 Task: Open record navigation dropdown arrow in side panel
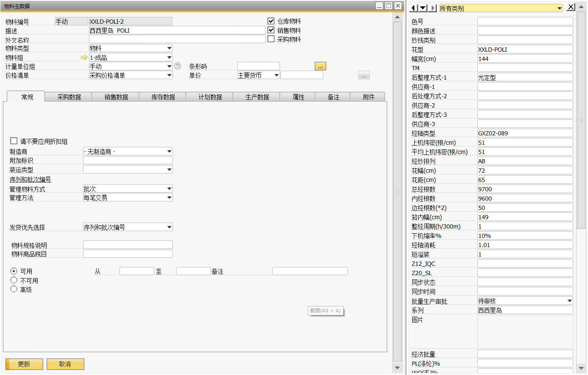tap(423, 8)
